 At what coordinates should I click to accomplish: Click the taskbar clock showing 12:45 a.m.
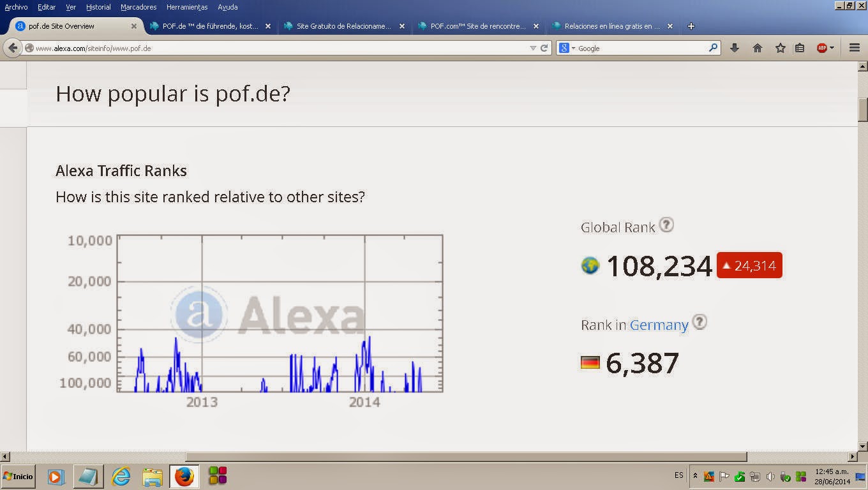[832, 476]
